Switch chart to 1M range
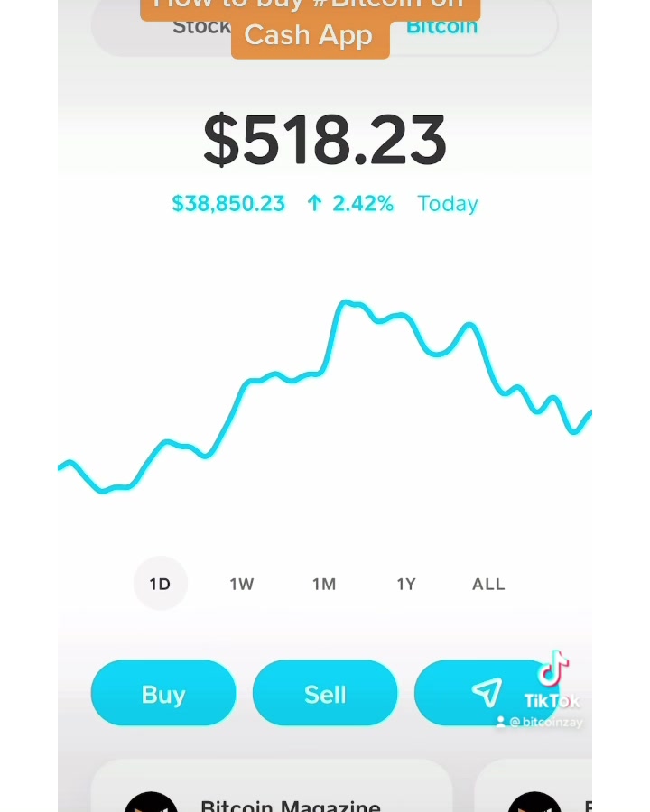Image resolution: width=650 pixels, height=812 pixels. (x=324, y=584)
